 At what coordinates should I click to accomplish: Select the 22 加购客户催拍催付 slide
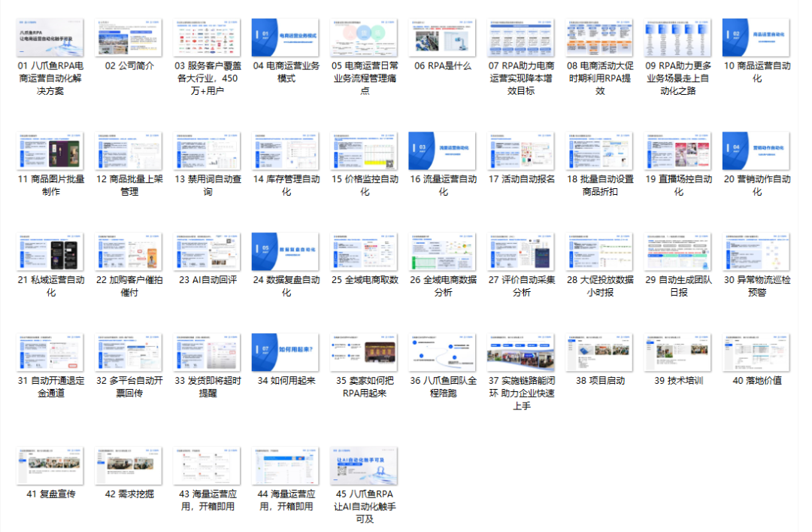coord(129,251)
